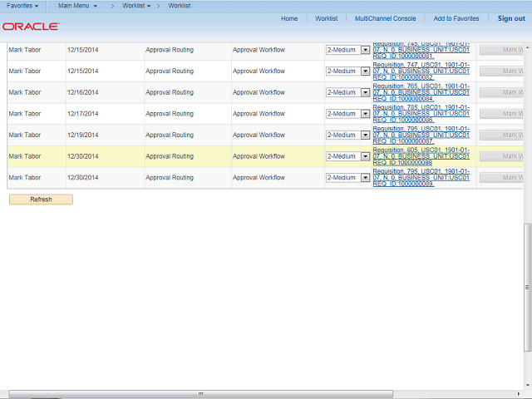Screen dimensions: 532x399
Task: Open Requisition 747 work item link
Action: pyautogui.click(x=421, y=71)
